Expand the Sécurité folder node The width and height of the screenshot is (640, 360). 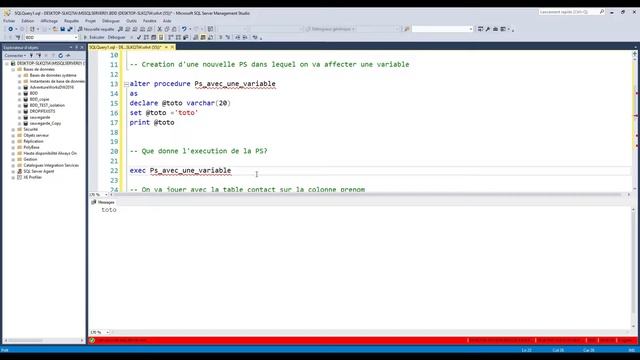[13, 129]
